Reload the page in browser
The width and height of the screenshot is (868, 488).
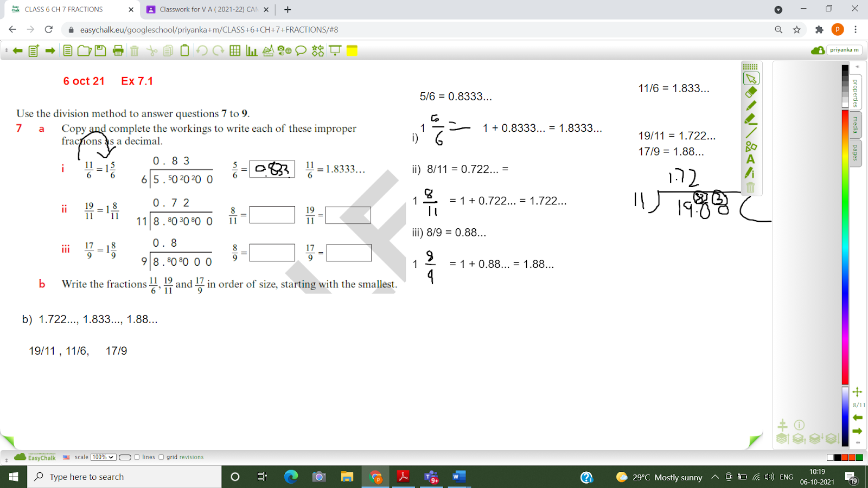pyautogui.click(x=49, y=29)
